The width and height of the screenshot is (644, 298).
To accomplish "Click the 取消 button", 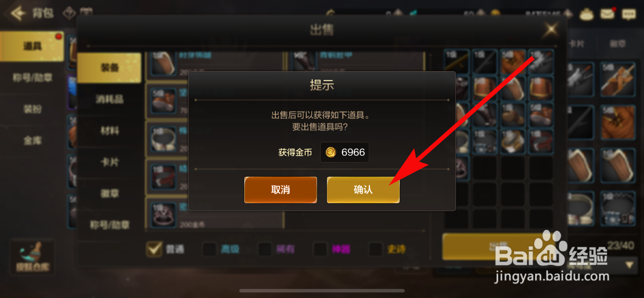I will [281, 190].
